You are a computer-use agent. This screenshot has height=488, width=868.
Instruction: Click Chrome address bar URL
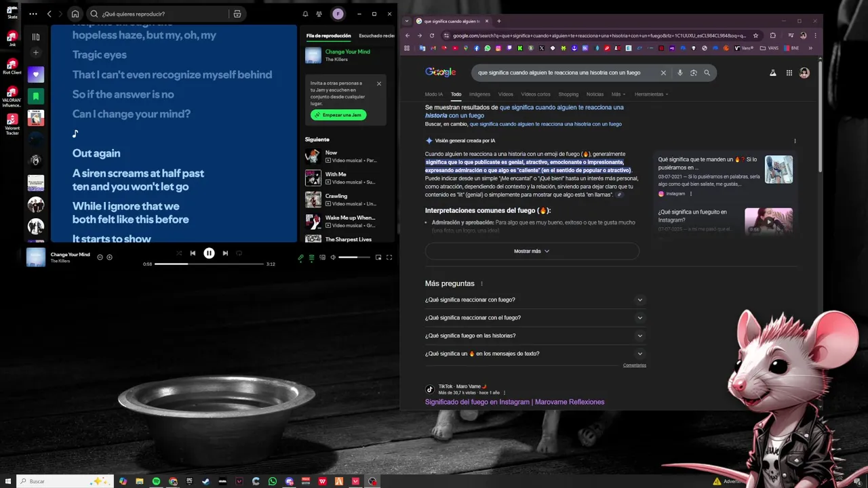pos(599,35)
